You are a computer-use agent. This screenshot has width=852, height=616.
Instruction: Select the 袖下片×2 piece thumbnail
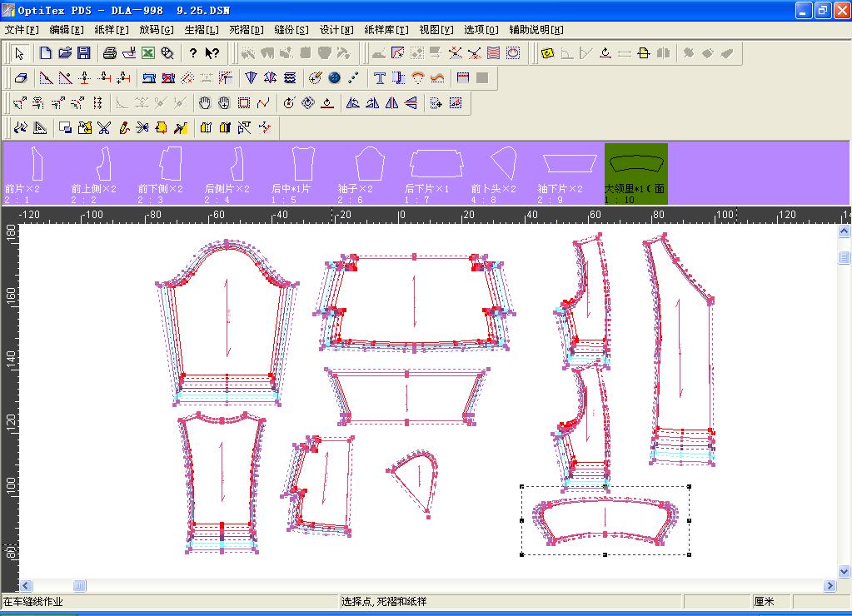click(x=570, y=174)
